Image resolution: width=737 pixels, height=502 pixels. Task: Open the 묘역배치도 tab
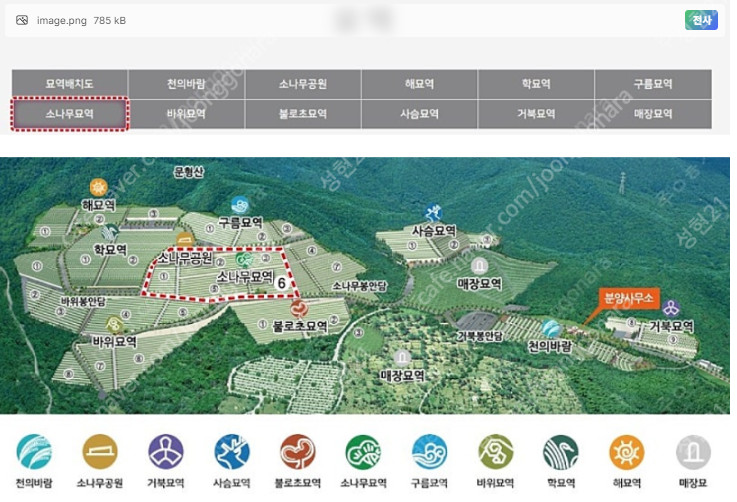click(70, 84)
